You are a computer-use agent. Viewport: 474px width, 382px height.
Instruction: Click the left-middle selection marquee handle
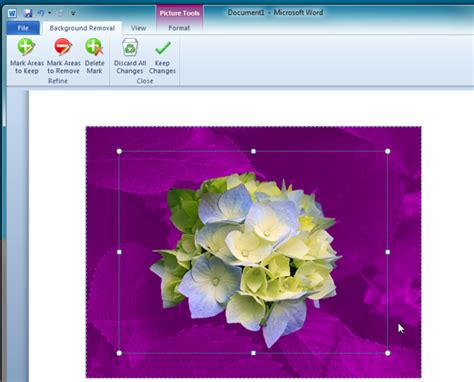pyautogui.click(x=119, y=252)
